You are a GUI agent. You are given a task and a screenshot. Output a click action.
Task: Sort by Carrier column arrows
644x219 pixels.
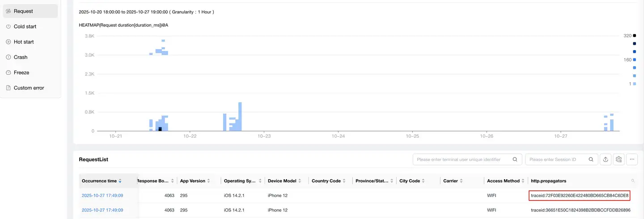(x=461, y=181)
